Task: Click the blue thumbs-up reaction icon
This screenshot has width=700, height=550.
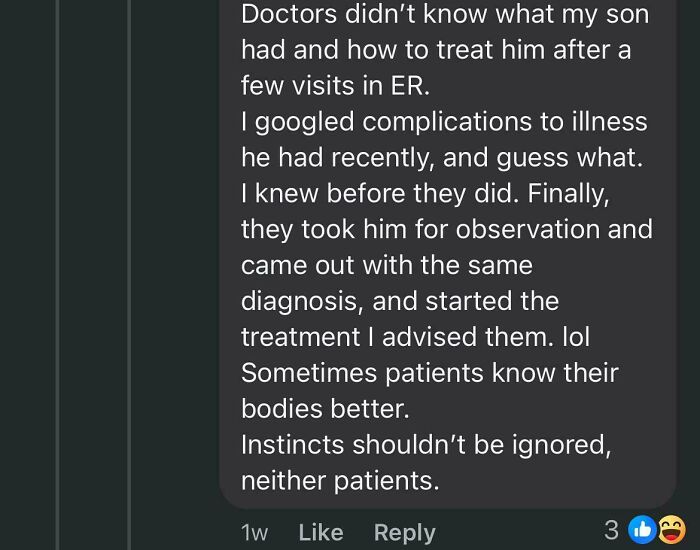Action: click(x=642, y=530)
